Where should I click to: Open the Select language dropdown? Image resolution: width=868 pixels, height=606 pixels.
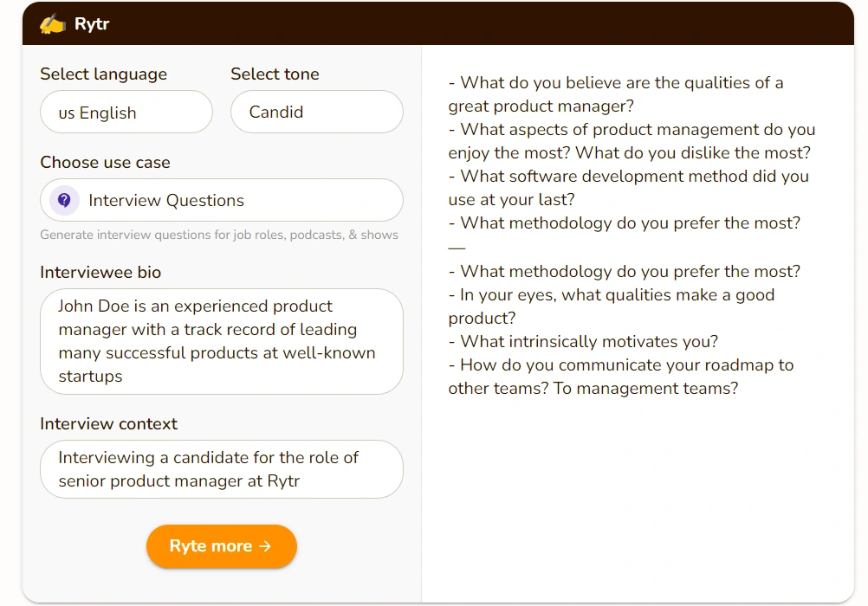click(126, 113)
